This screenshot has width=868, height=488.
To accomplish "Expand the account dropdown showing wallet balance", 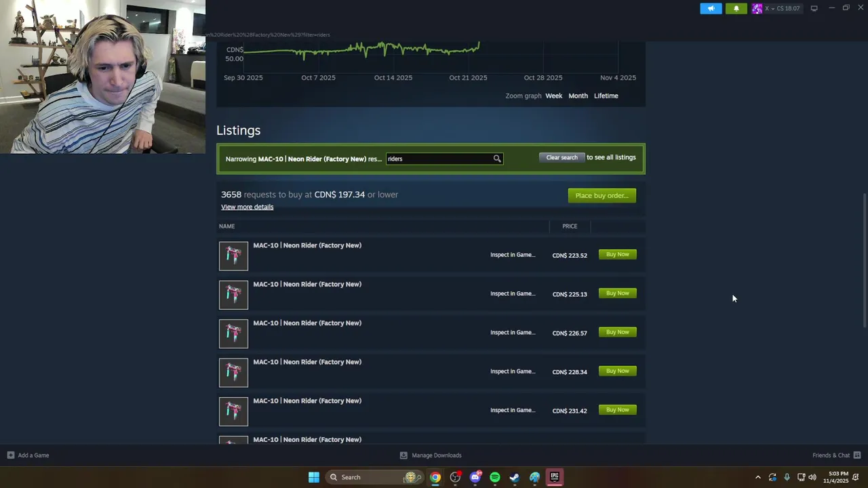I will 783,9.
